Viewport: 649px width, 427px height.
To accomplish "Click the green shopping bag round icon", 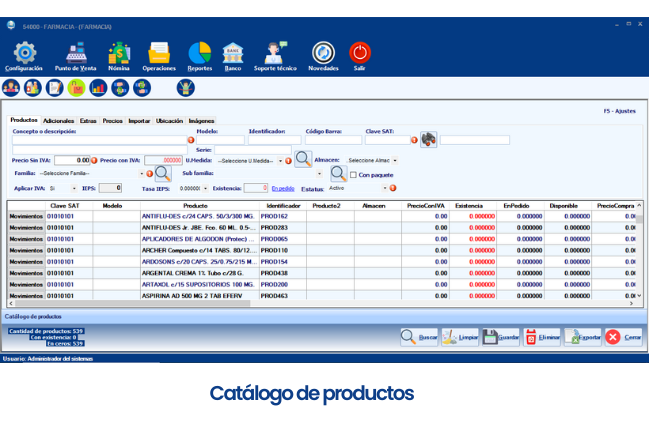I will [77, 88].
